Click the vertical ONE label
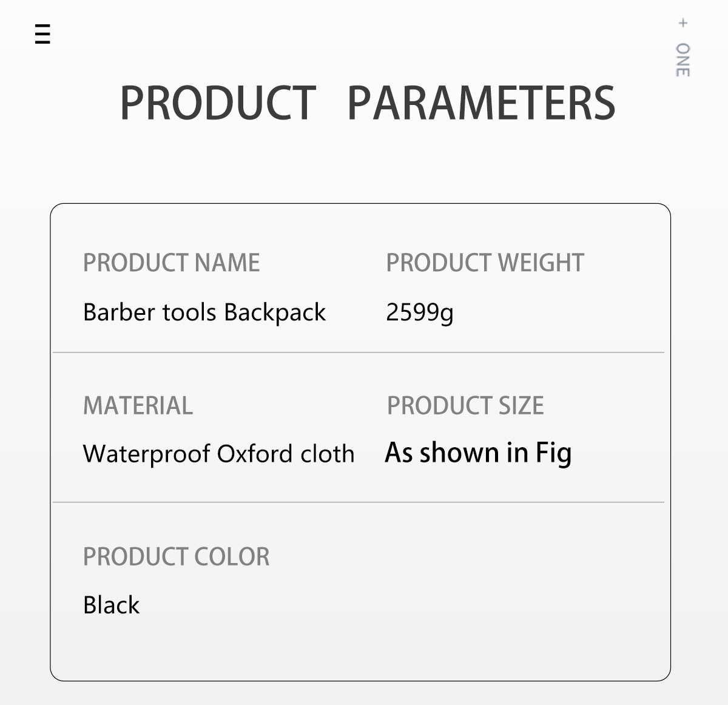 point(683,59)
